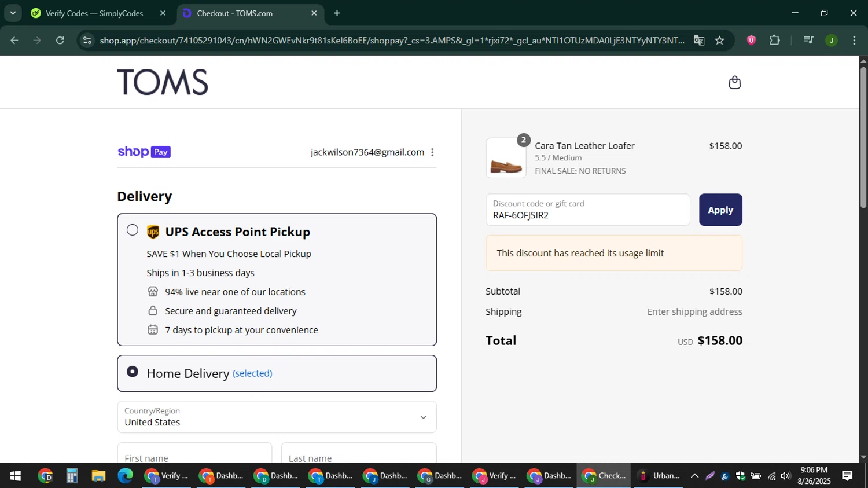Click the 'Enter shipping address' text

click(694, 311)
